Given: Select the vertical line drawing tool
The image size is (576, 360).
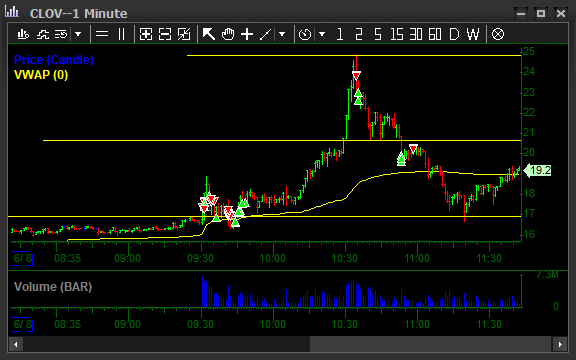Looking at the screenshot, I should [122, 34].
